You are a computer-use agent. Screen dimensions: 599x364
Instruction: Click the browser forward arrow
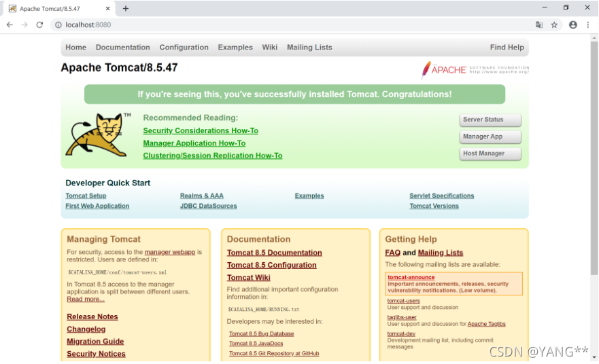coord(24,25)
